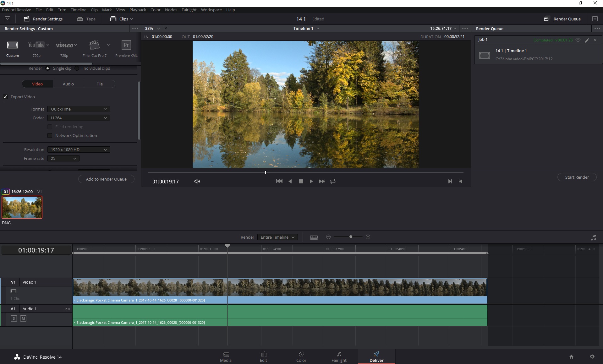Viewport: 603px width, 364px height.
Task: Click the Add to Render Queue button
Action: [106, 179]
